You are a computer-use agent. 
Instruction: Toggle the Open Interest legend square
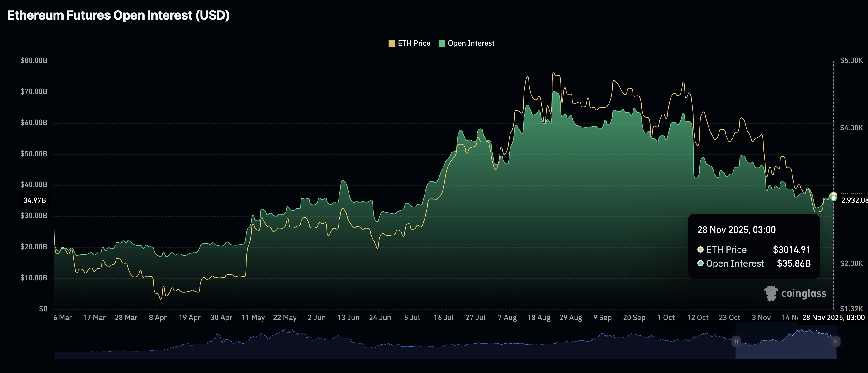pos(441,44)
